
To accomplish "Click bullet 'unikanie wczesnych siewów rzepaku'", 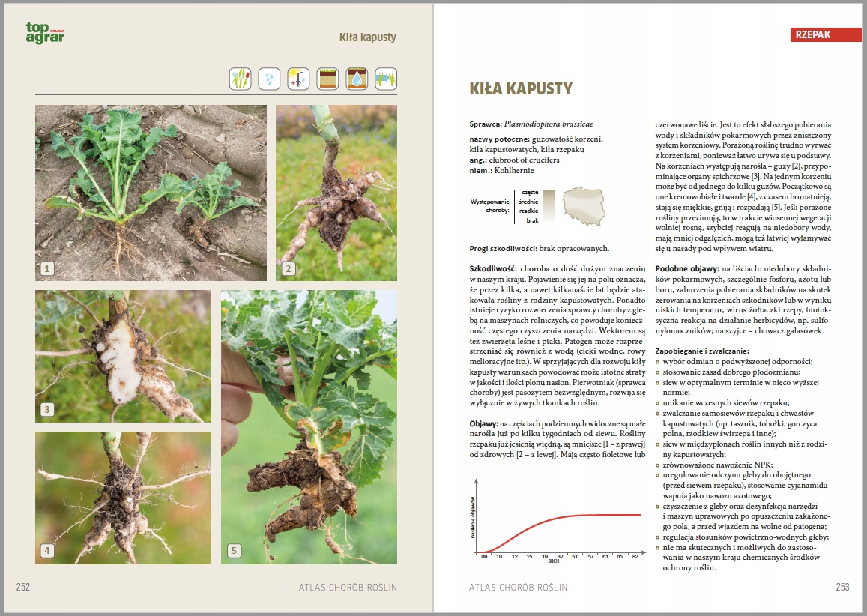I will [726, 402].
